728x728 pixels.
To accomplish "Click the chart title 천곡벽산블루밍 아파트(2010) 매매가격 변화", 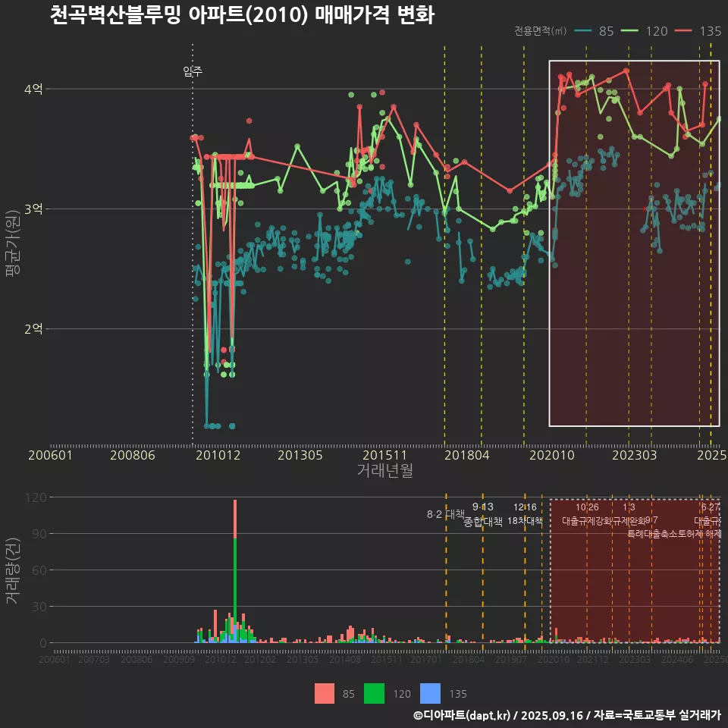I will pos(242,15).
